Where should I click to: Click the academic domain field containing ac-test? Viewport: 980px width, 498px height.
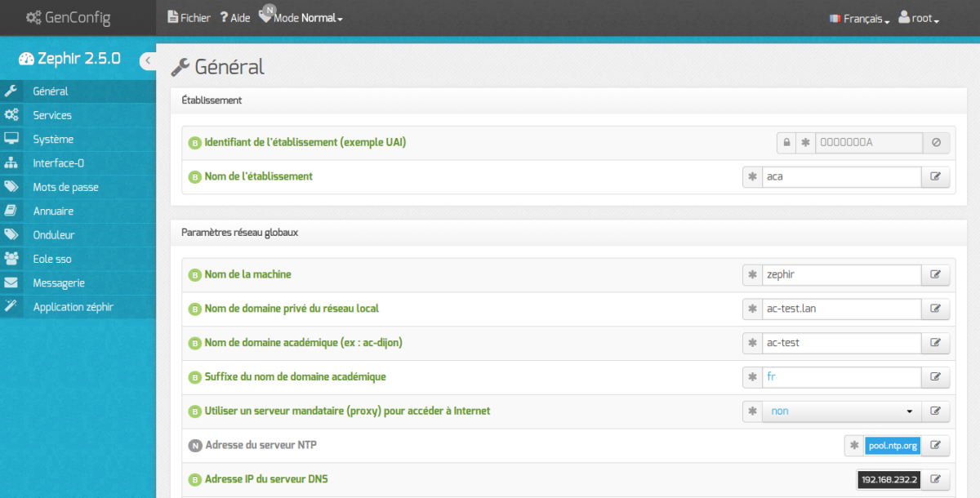tap(842, 343)
